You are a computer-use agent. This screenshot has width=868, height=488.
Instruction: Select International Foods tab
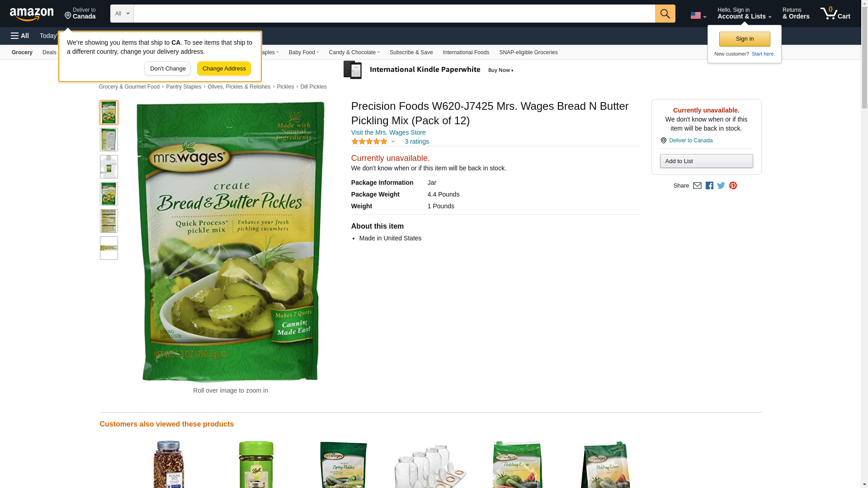[466, 52]
